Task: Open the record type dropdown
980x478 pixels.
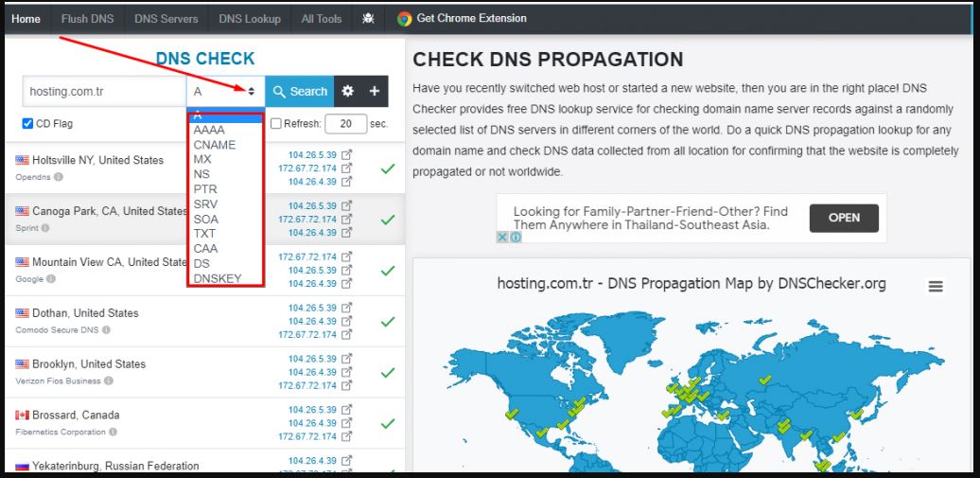Action: click(225, 92)
